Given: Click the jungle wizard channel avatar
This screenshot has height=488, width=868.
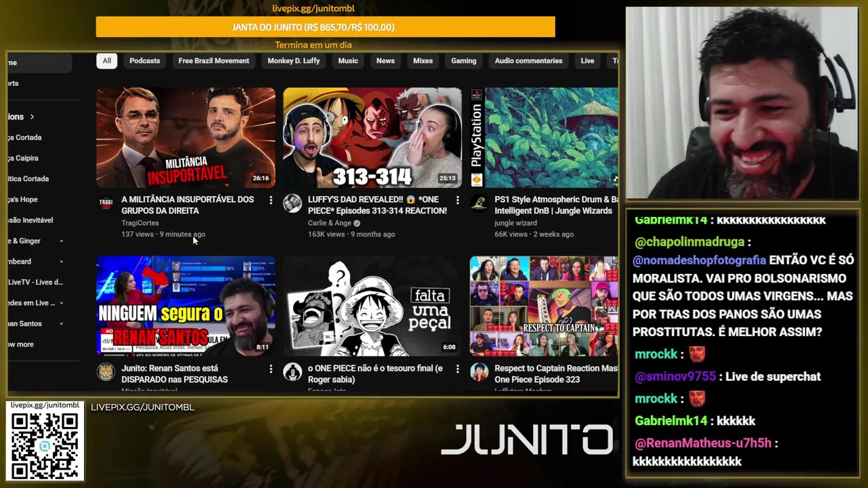Looking at the screenshot, I should [479, 203].
